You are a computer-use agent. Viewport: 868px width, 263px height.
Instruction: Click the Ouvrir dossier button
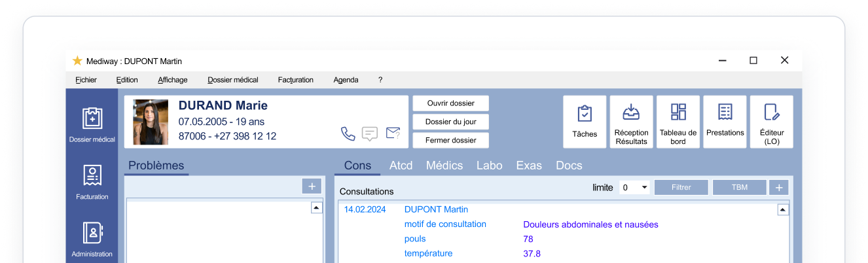450,103
